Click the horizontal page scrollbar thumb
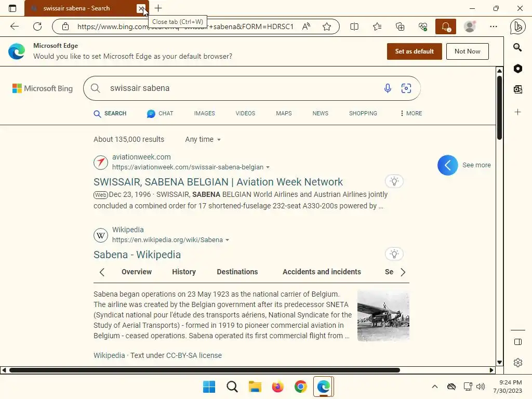Screen dimensions: 532x399 [205, 370]
